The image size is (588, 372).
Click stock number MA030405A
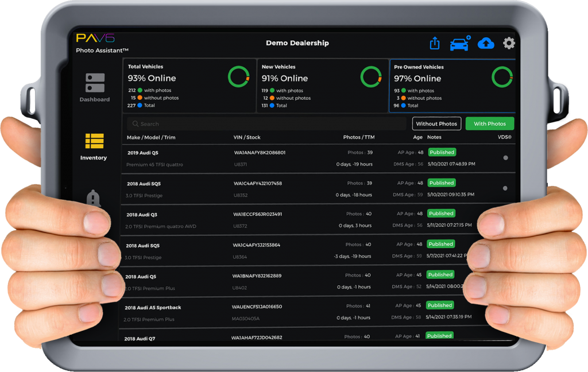pos(246,319)
